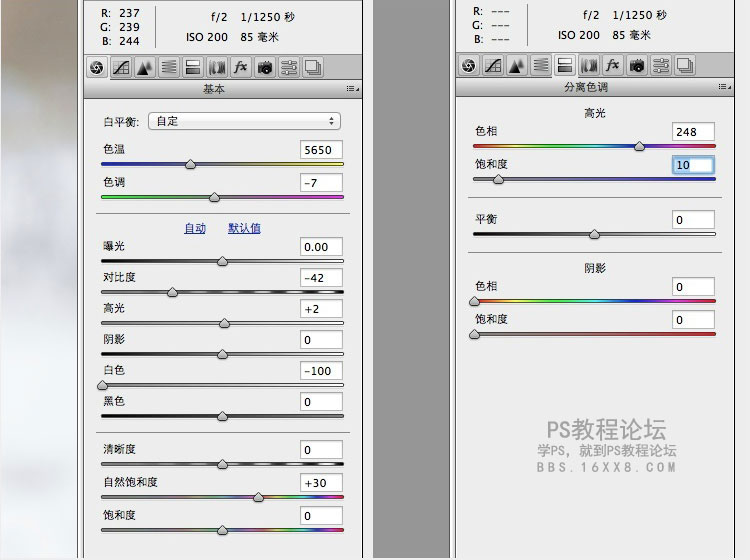Click the 高光 slider handle in Basic panel
Viewport: 750px width, 560px height.
pyautogui.click(x=224, y=324)
